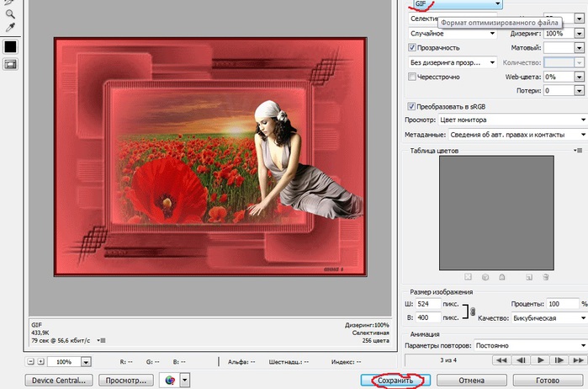Click the lock selected color icon
Screen dimensions: 588x389
click(501, 276)
